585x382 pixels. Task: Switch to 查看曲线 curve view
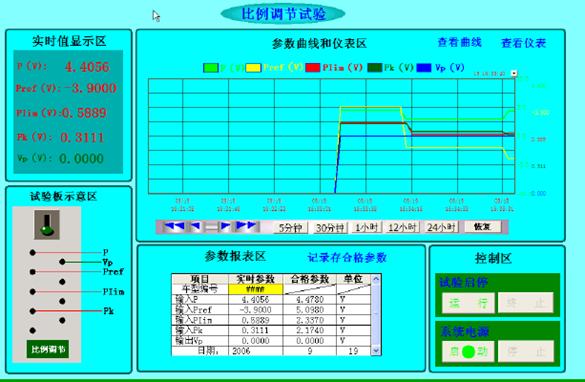(459, 42)
